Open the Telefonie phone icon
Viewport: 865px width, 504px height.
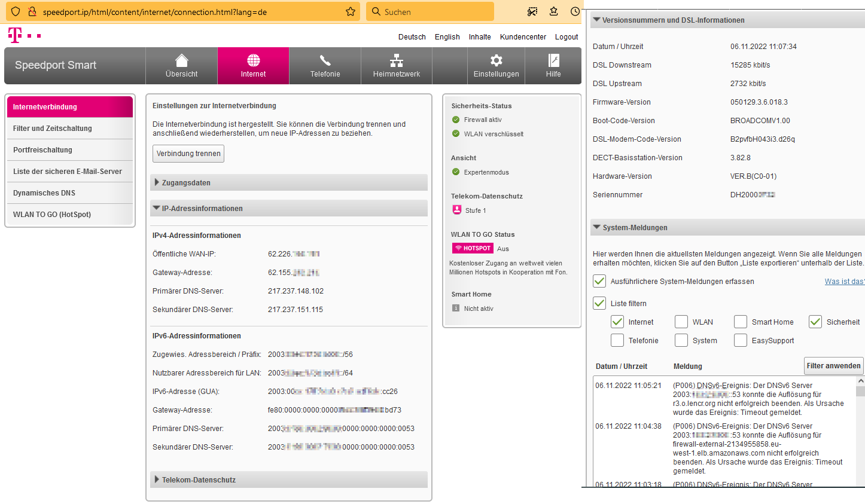[325, 60]
